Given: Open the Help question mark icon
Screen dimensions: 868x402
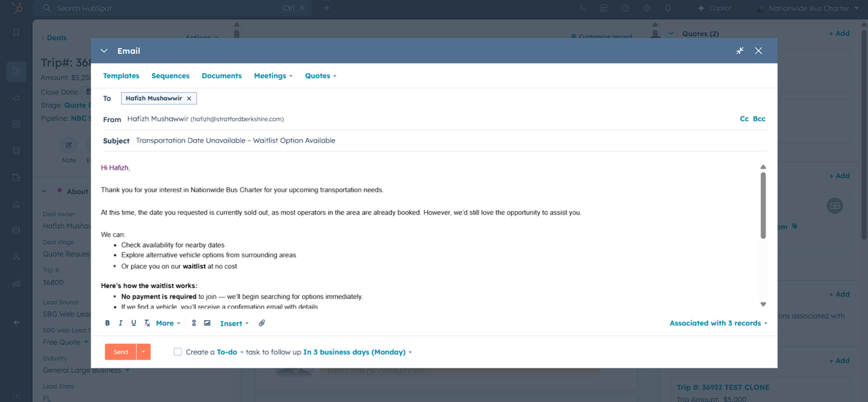Looking at the screenshot, I should [x=626, y=8].
